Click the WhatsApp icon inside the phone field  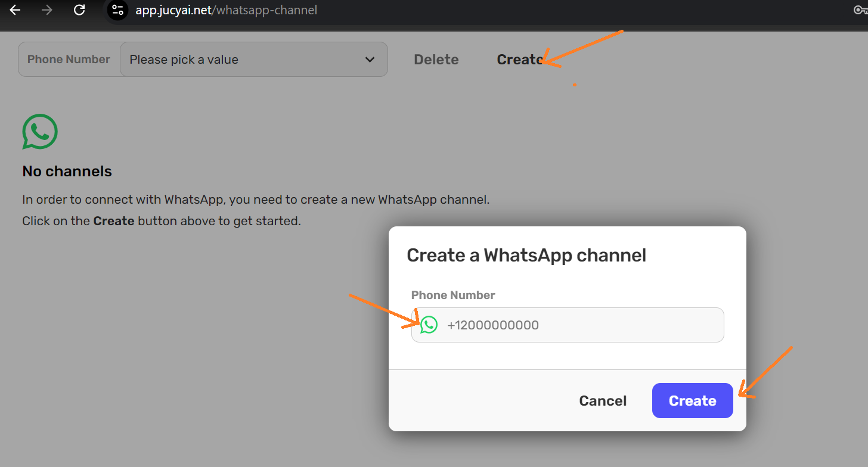click(x=429, y=325)
